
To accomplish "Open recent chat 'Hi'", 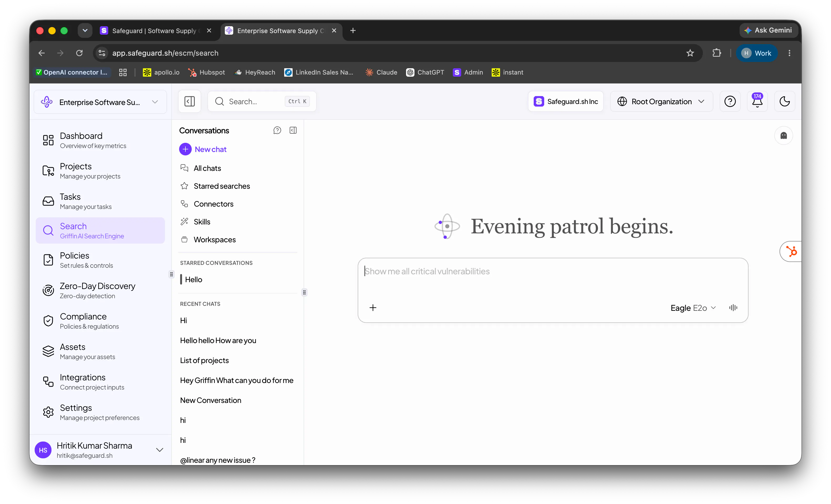I will point(184,321).
